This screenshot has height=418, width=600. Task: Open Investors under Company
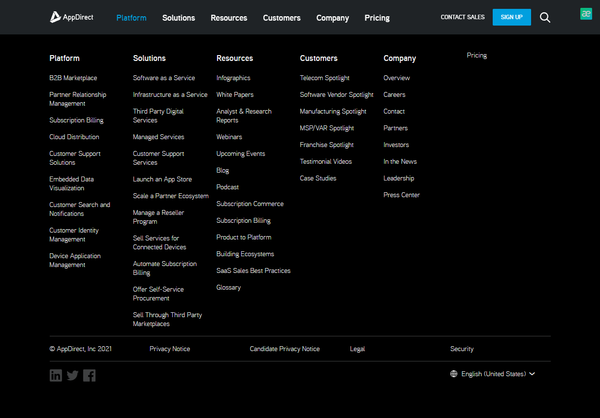point(396,145)
